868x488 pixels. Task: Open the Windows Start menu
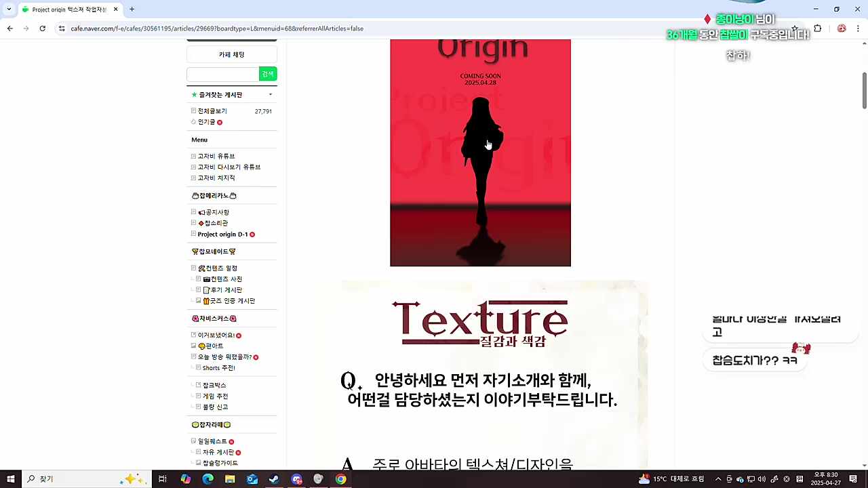11,479
